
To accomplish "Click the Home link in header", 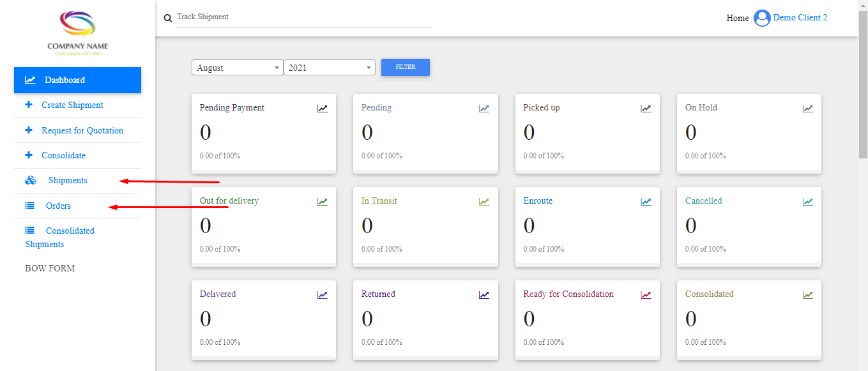I will [x=737, y=19].
